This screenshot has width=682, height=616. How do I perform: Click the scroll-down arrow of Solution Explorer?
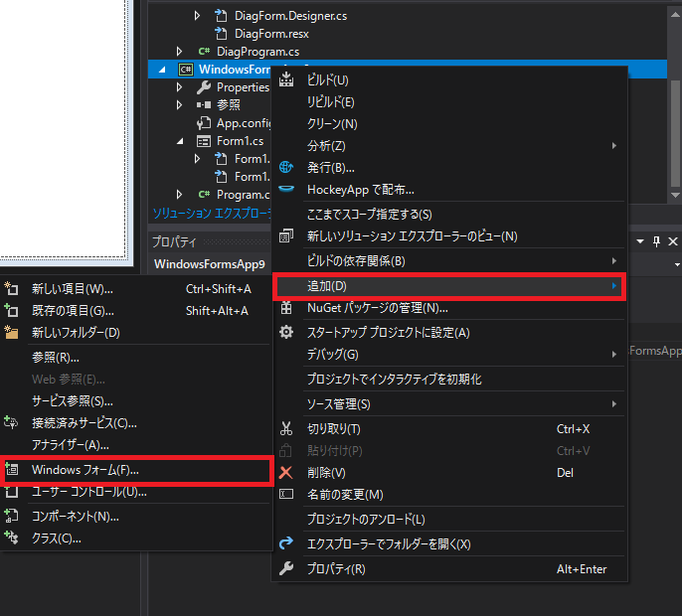point(675,195)
